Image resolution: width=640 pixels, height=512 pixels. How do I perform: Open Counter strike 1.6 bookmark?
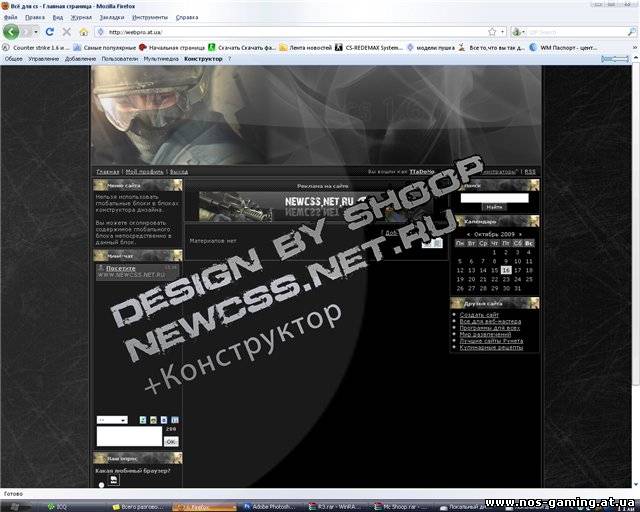(x=36, y=47)
